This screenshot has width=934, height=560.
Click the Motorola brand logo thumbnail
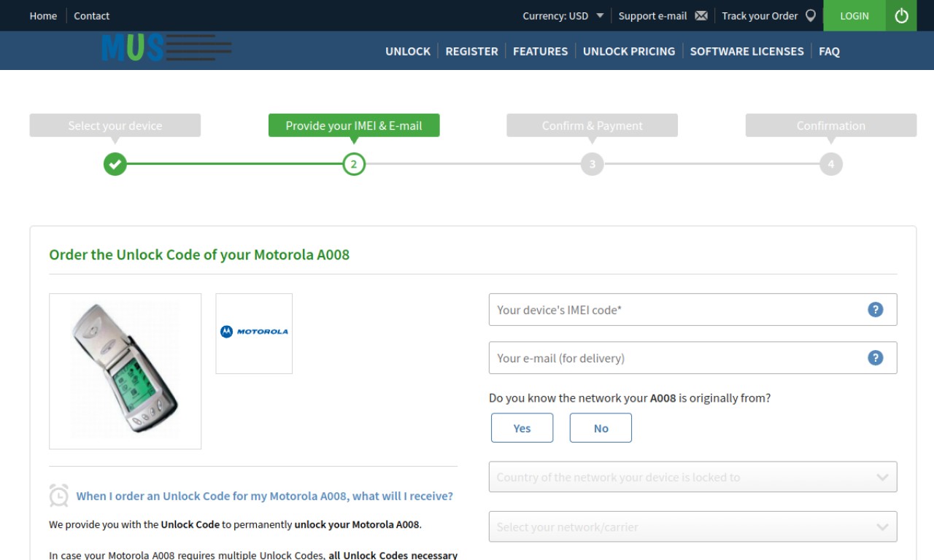[254, 333]
